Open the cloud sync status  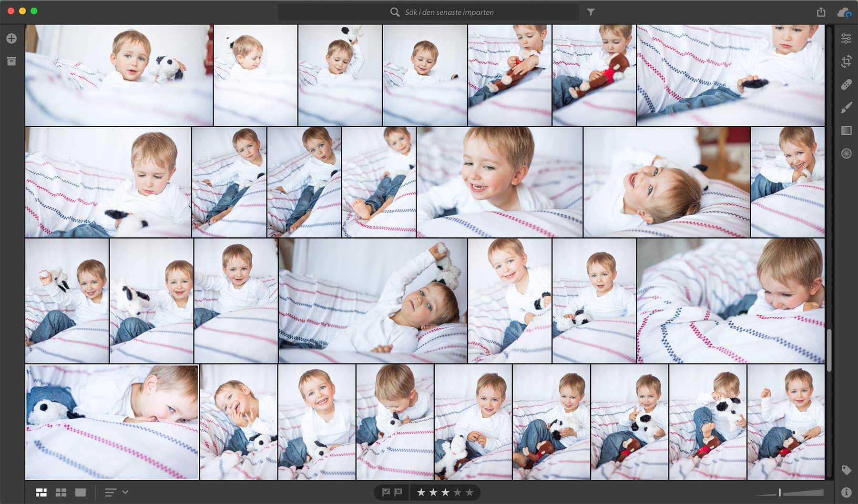[x=844, y=12]
